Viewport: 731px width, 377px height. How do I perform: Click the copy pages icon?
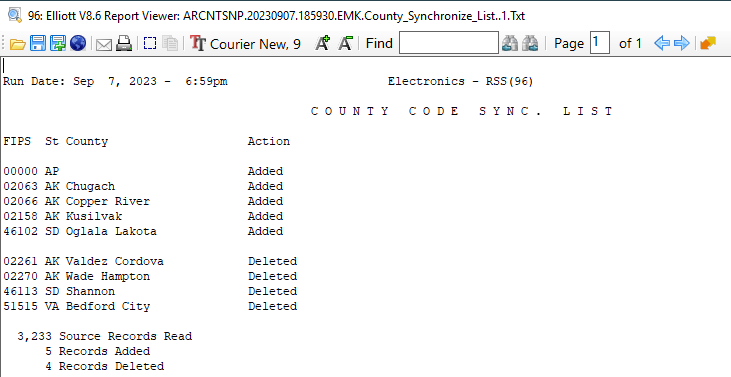pos(170,43)
